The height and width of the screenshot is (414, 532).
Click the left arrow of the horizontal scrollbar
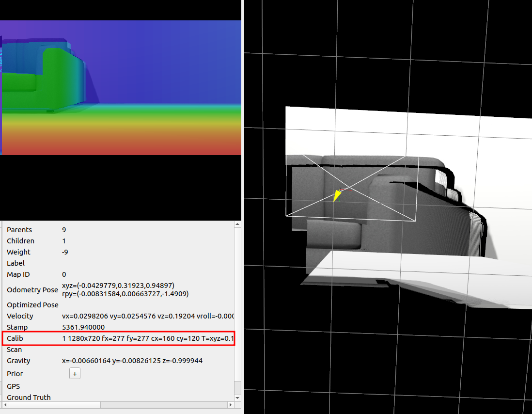(x=4, y=405)
